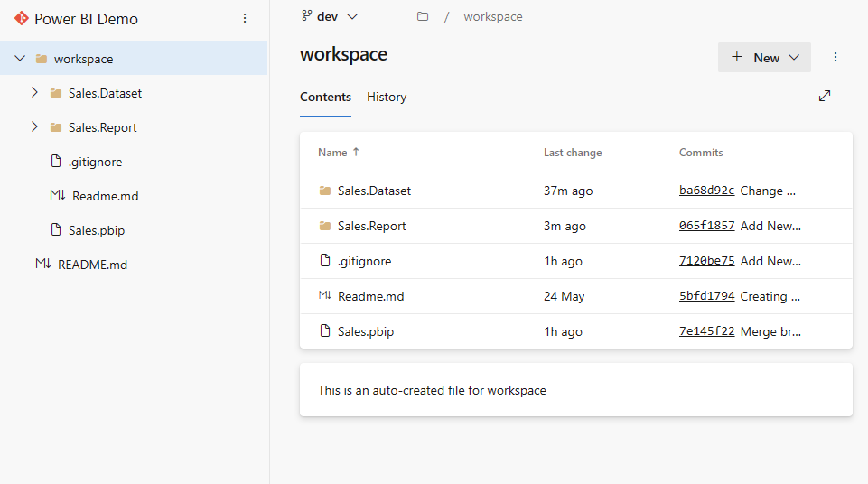Click the Name sort ascending arrow

click(356, 152)
